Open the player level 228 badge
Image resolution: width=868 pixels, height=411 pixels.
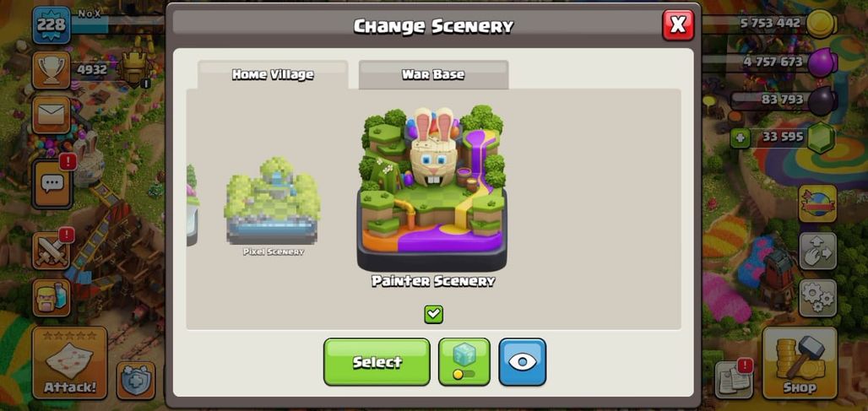click(x=52, y=24)
